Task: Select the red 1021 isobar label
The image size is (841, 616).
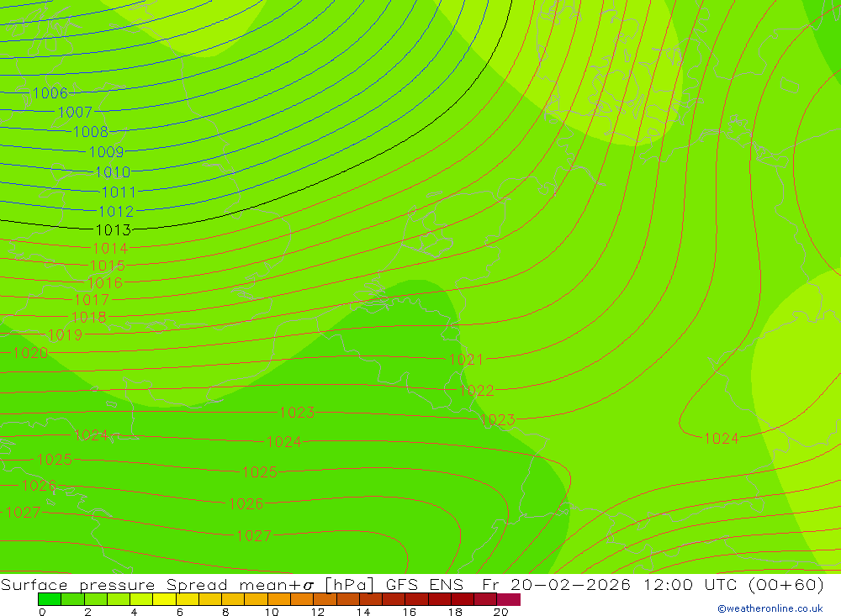Action: pos(466,359)
